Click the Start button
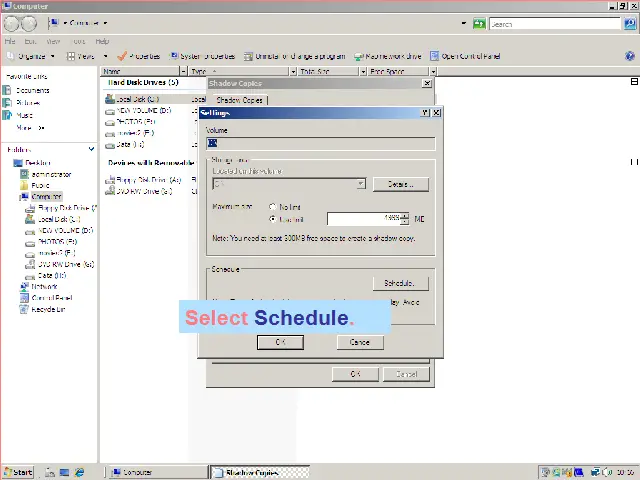640x480 pixels. [18, 472]
